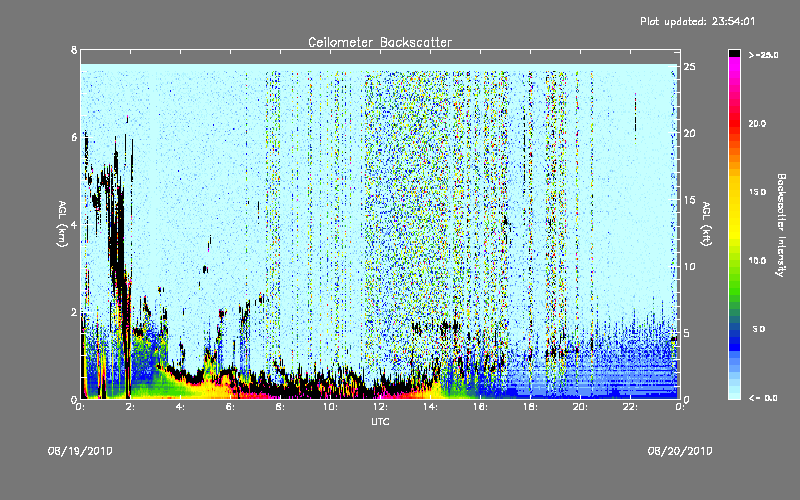This screenshot has height=500, width=800.
Task: Click the left y-axis tick label '8'
Action: tap(74, 50)
